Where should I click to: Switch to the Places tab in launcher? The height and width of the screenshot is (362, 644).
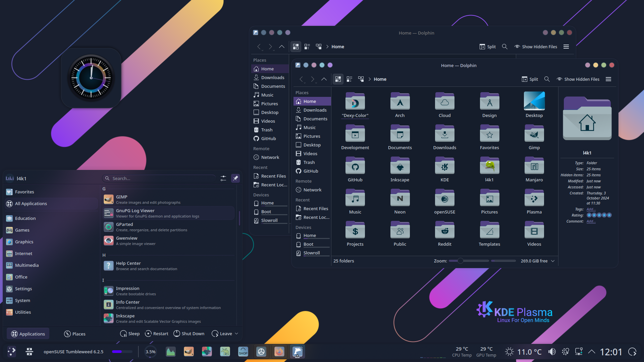(x=75, y=334)
